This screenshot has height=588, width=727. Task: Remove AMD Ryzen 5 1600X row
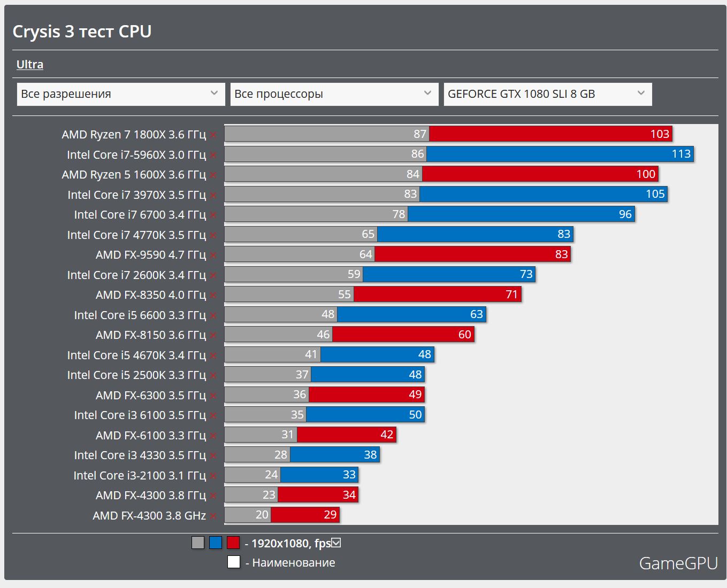[x=213, y=175]
